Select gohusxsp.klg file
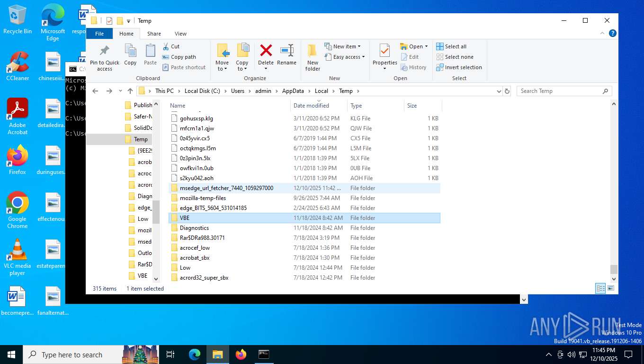This screenshot has height=364, width=644. point(304,118)
